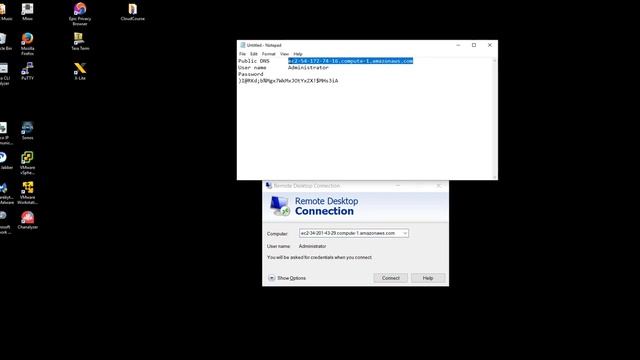
Task: Open the CloudCourse folder on desktop
Action: coord(133,11)
